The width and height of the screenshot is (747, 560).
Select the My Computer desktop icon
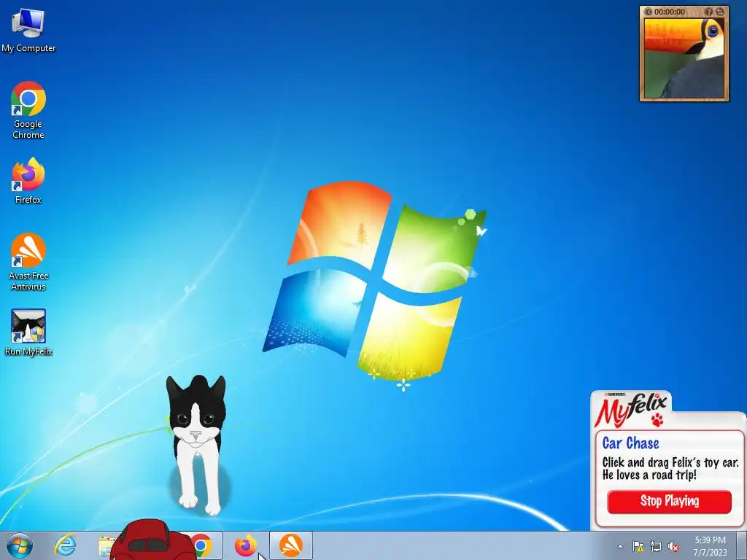pos(28,30)
